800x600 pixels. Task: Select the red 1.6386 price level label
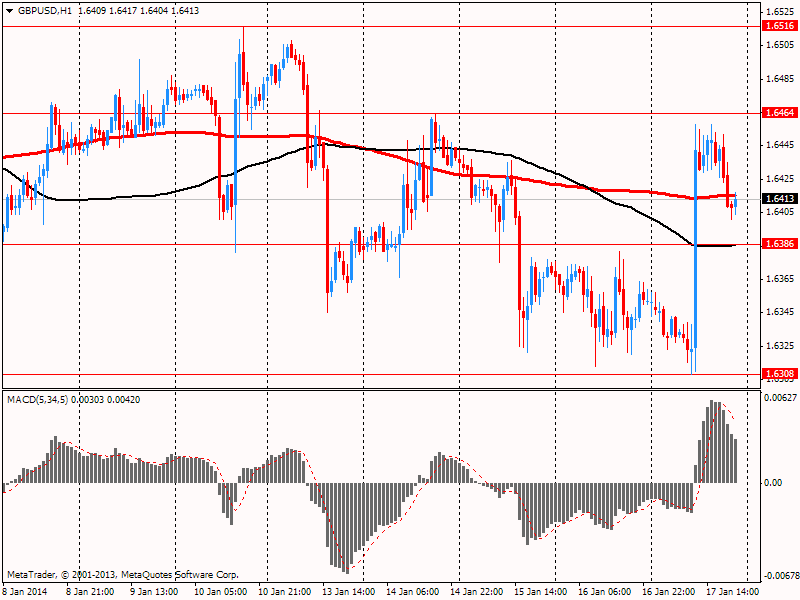(x=780, y=244)
